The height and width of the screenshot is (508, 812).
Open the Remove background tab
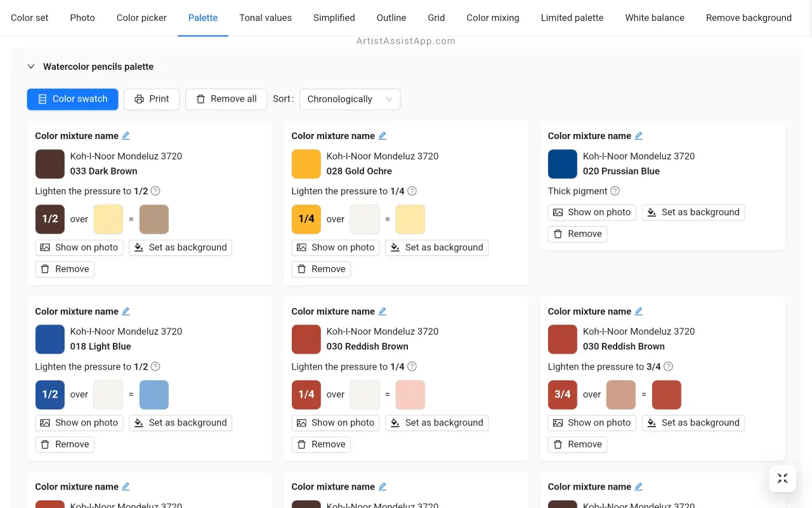749,18
